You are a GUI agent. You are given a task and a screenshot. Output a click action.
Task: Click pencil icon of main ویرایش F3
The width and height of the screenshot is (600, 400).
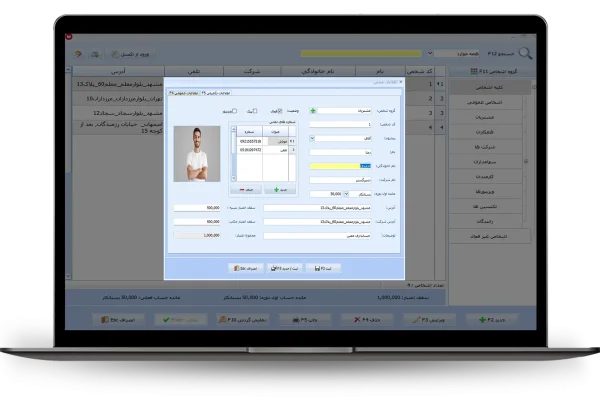pos(417,319)
